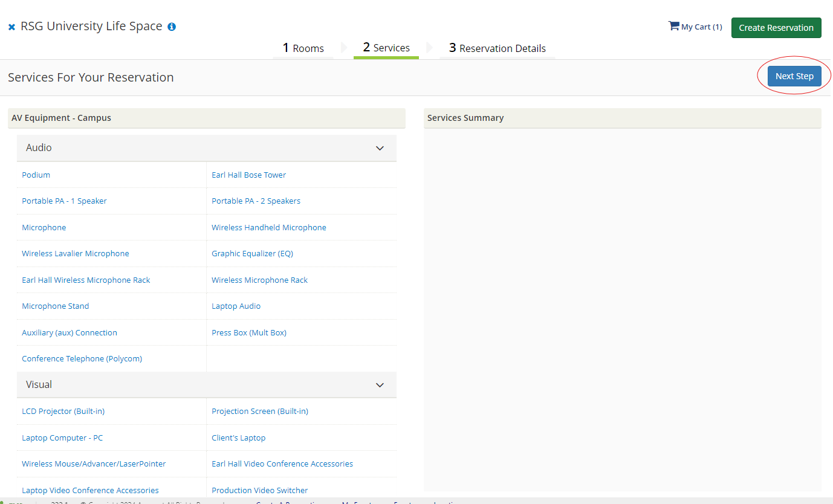Add Auxiliary (aux) Connection
Image resolution: width=833 pixels, height=504 pixels.
(70, 332)
